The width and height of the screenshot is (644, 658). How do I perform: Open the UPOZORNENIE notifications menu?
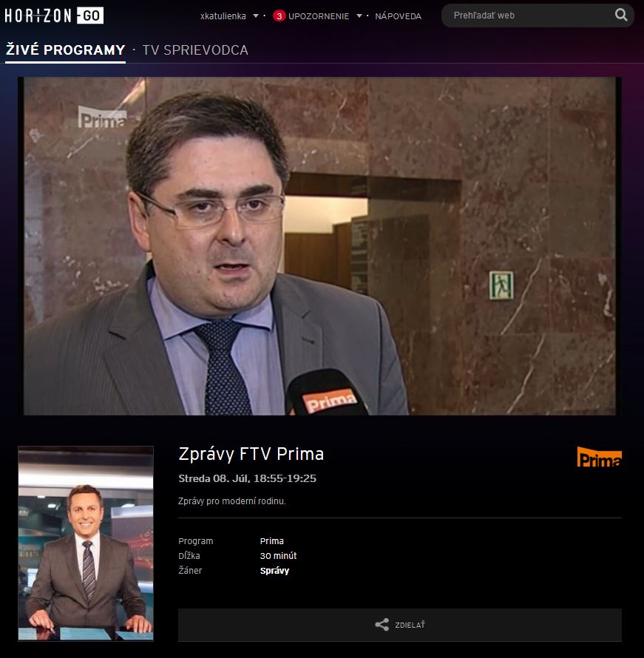(x=319, y=16)
